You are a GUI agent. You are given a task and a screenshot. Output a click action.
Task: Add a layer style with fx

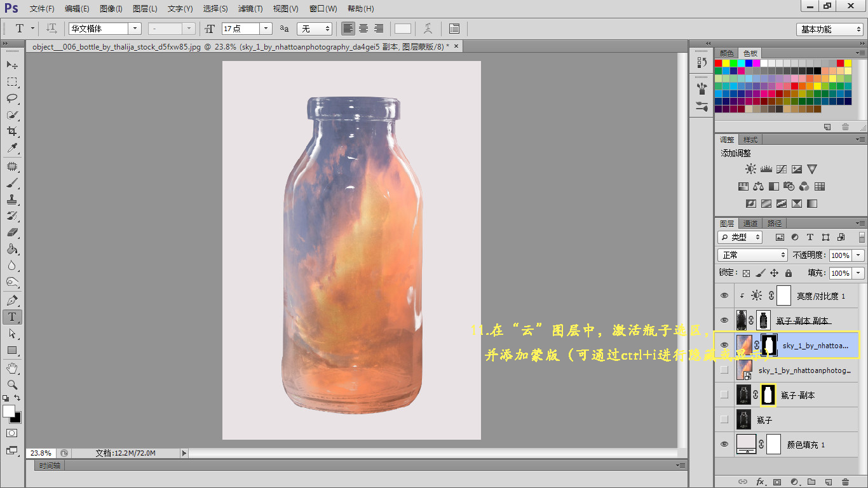(760, 482)
